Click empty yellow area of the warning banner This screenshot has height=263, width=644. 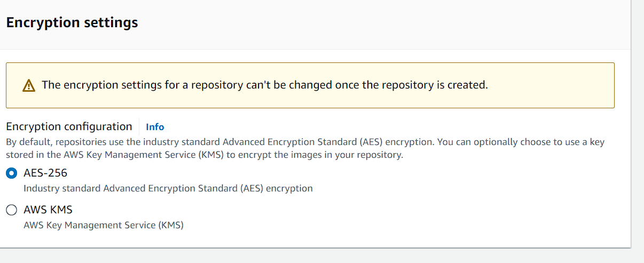tap(550, 85)
